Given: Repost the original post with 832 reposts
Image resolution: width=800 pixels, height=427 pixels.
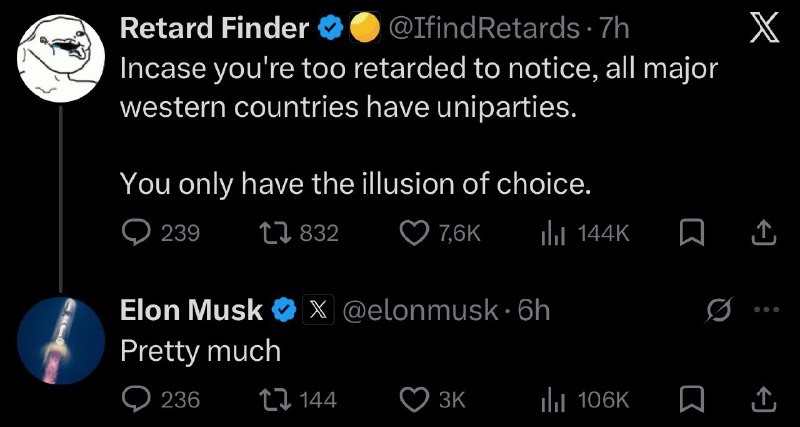Looking at the screenshot, I should pyautogui.click(x=272, y=233).
